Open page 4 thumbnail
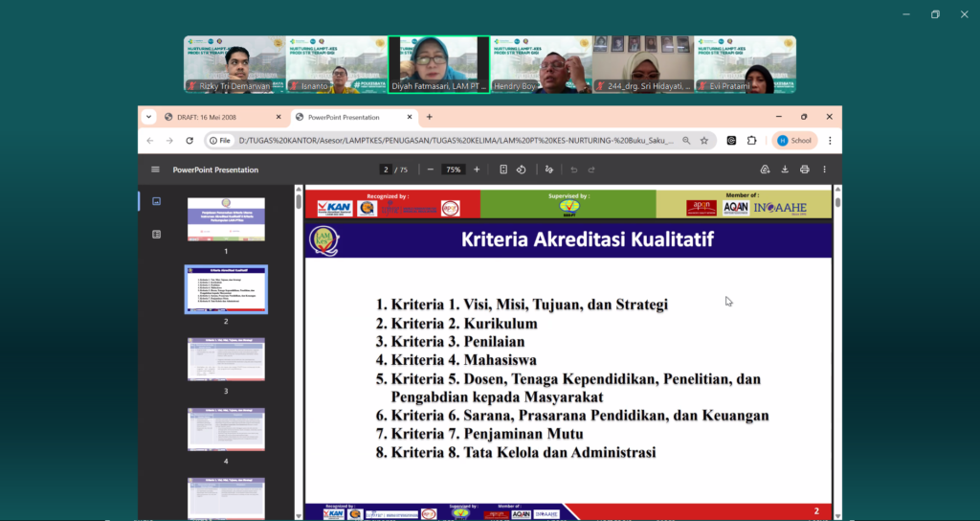 coord(226,429)
